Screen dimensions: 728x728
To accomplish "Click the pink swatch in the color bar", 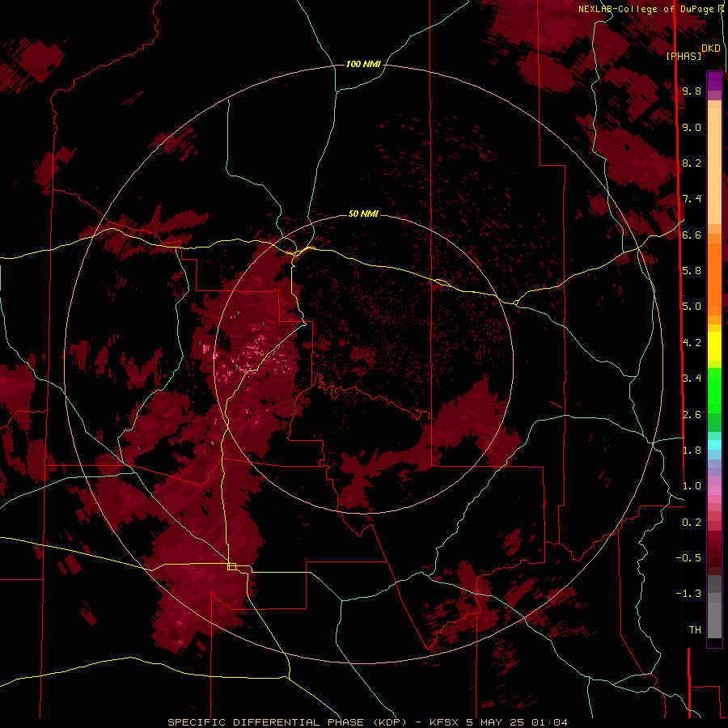I will (x=714, y=490).
